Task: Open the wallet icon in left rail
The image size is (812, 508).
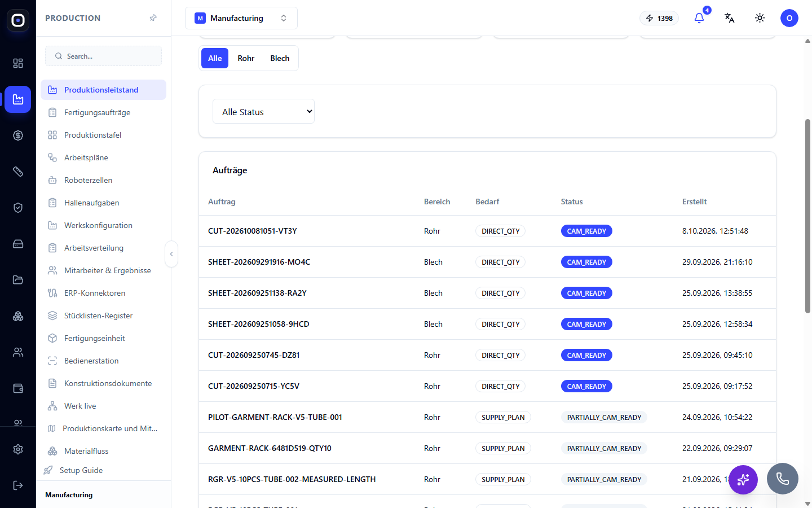Action: click(x=18, y=388)
